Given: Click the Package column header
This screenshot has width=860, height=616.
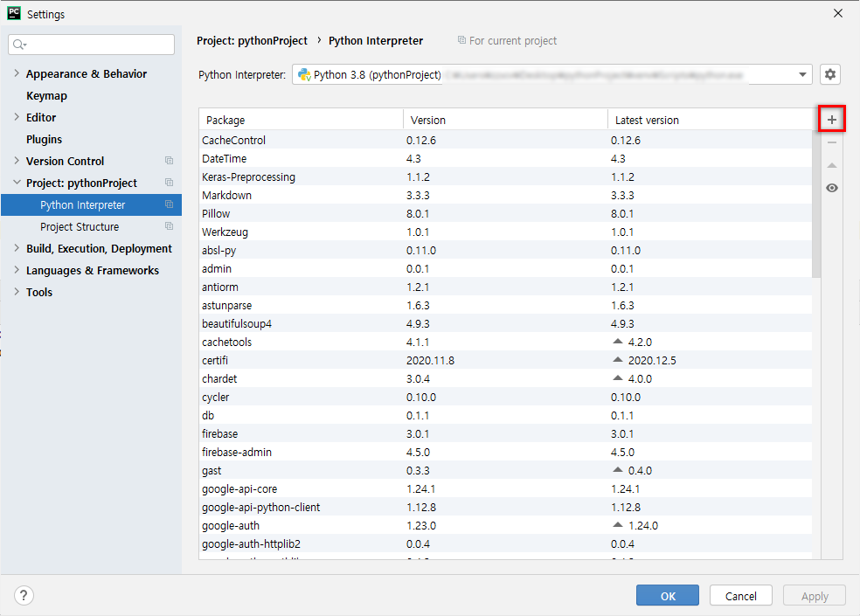Looking at the screenshot, I should pos(302,120).
